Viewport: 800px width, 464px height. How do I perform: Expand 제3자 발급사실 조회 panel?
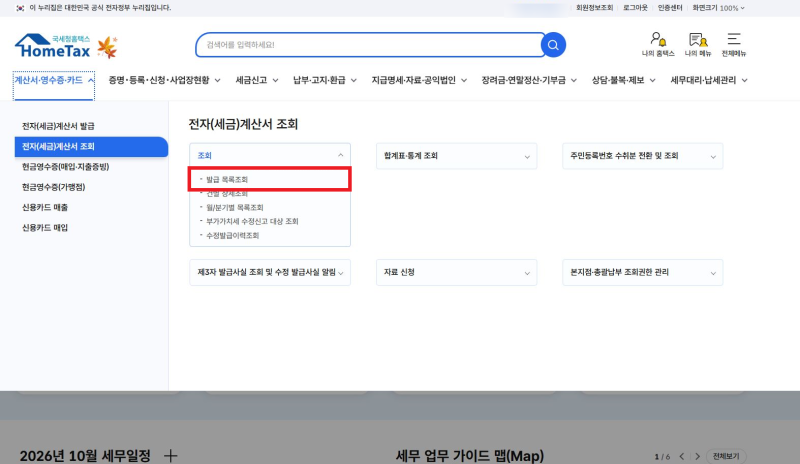pos(270,273)
